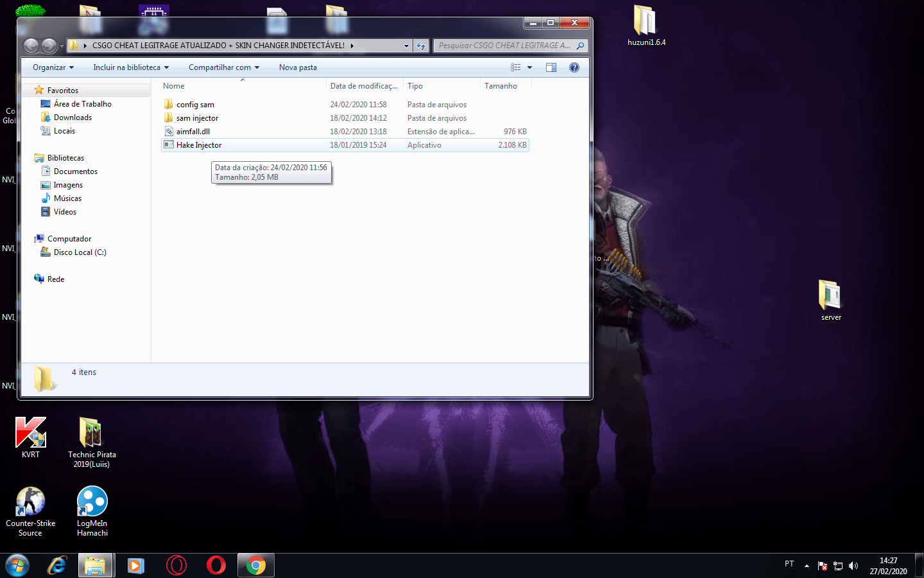The height and width of the screenshot is (578, 924).
Task: Refresh the folder view in the address bar
Action: [x=421, y=46]
